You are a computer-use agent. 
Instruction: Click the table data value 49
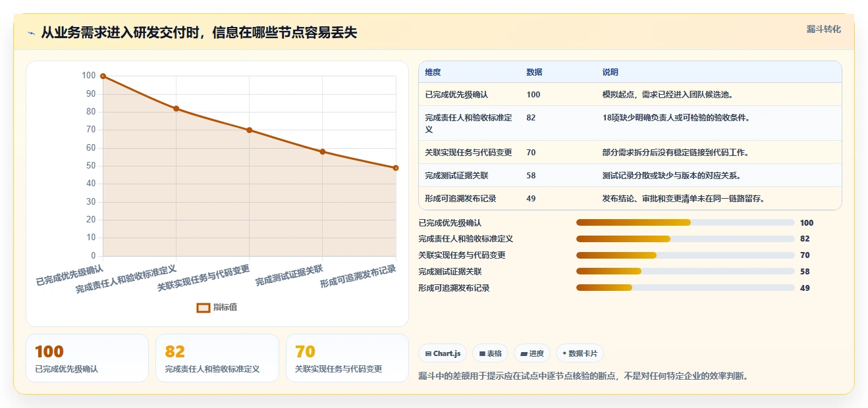531,199
